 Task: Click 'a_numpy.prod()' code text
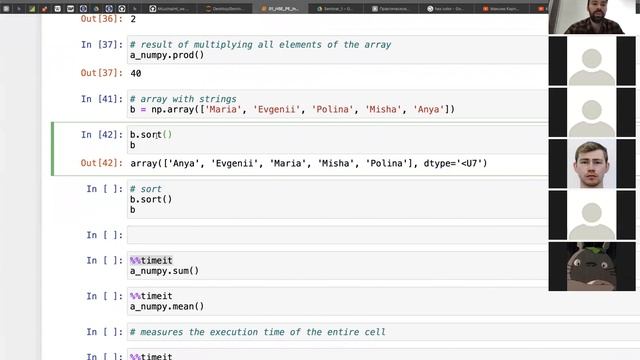(x=167, y=55)
